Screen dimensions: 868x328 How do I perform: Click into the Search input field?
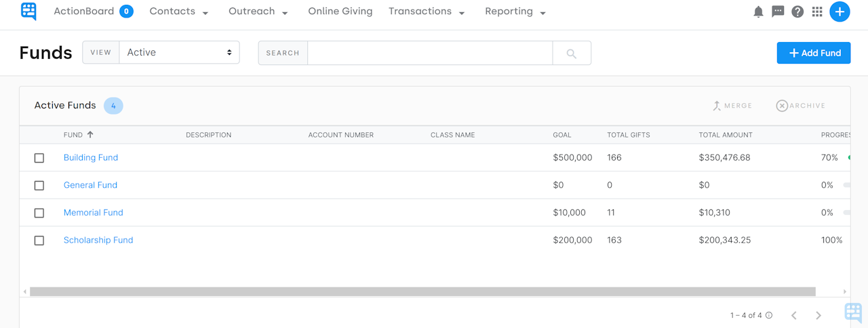[430, 53]
